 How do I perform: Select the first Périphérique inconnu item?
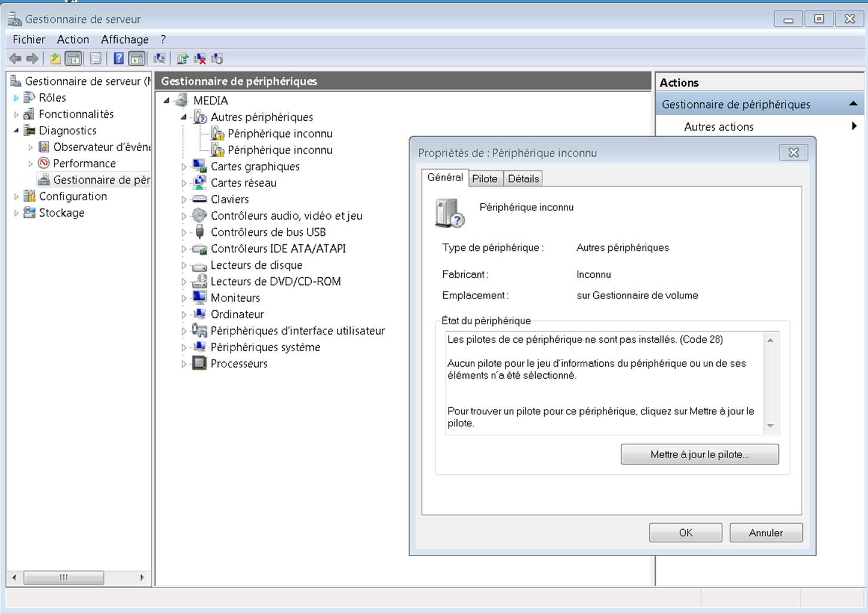tap(280, 134)
